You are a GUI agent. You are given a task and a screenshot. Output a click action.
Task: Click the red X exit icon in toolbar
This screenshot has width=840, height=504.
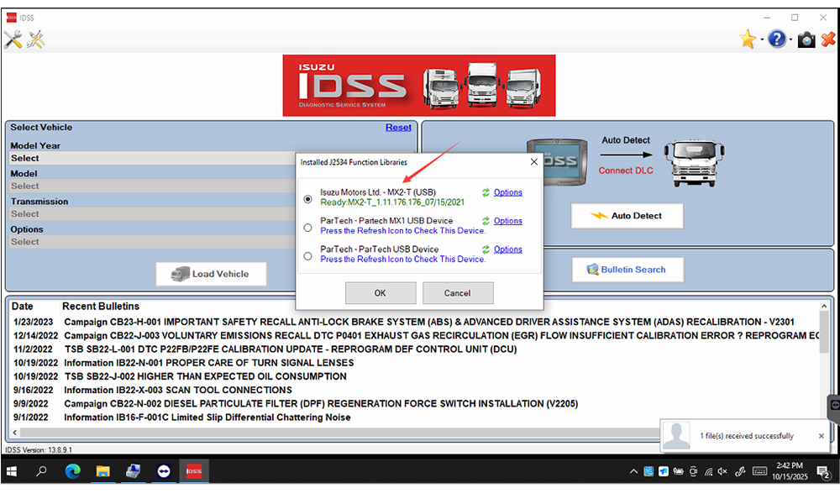[828, 39]
